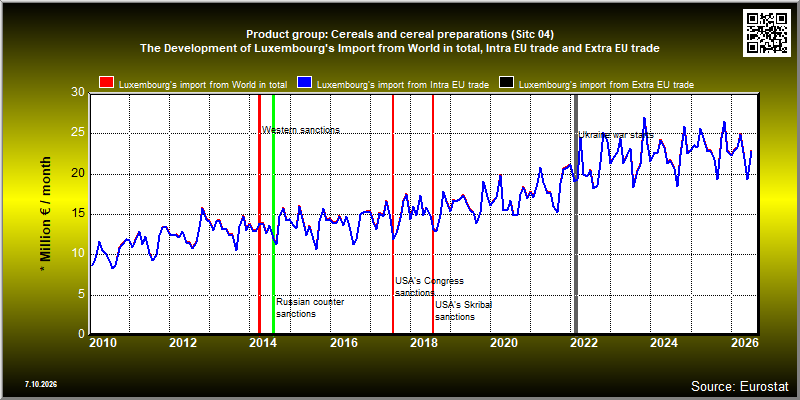The width and height of the screenshot is (800, 400).
Task: Click the 2024 x-axis label
Action: 664,342
